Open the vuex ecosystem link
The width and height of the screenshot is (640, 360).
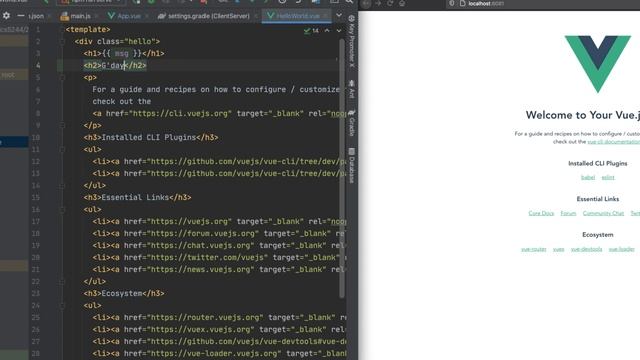[x=558, y=249]
